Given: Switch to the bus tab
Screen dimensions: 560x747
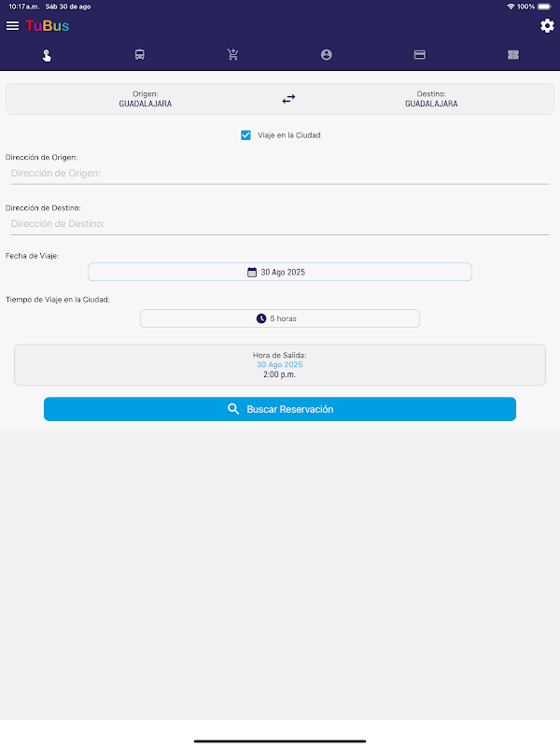Looking at the screenshot, I should [140, 55].
